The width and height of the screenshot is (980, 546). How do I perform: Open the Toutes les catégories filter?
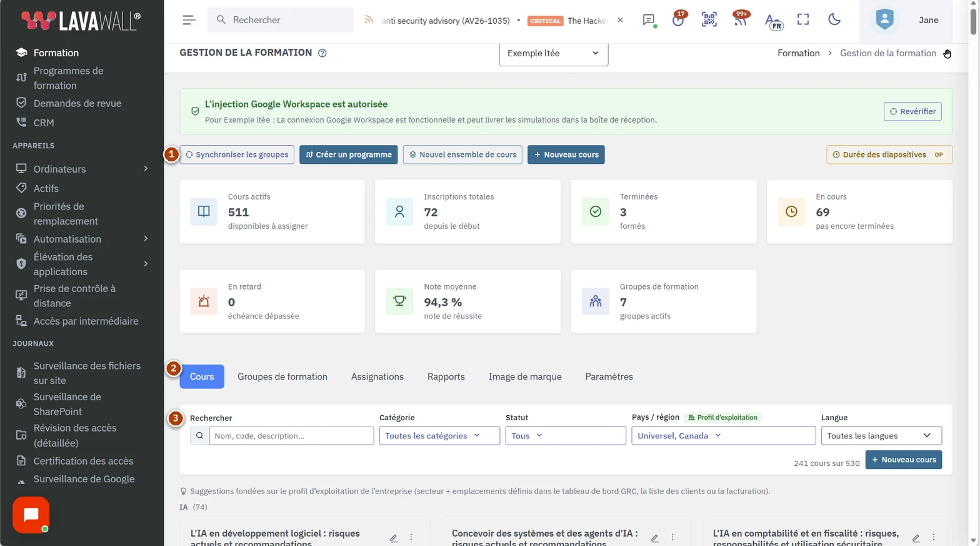pos(439,436)
